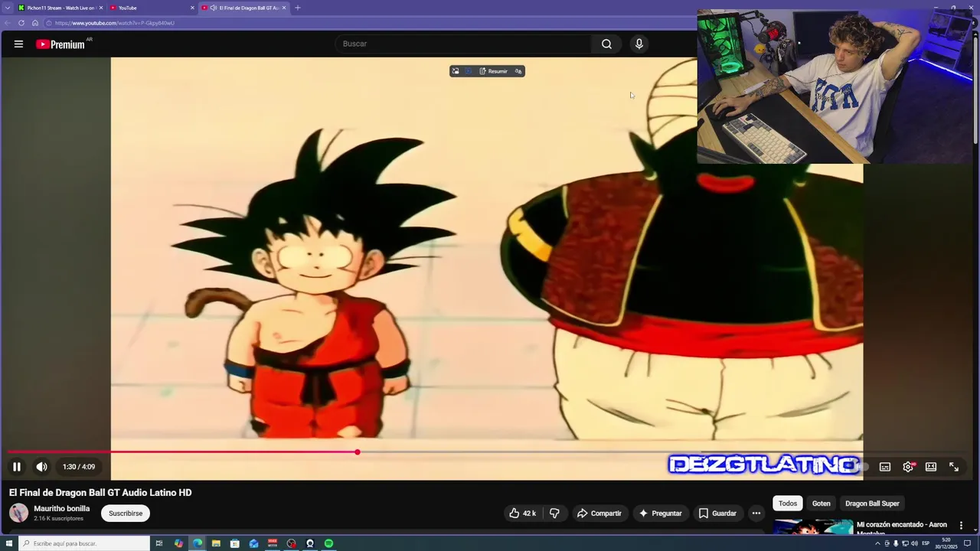Show hidden system tray icons
This screenshot has height=551, width=980.
[877, 543]
